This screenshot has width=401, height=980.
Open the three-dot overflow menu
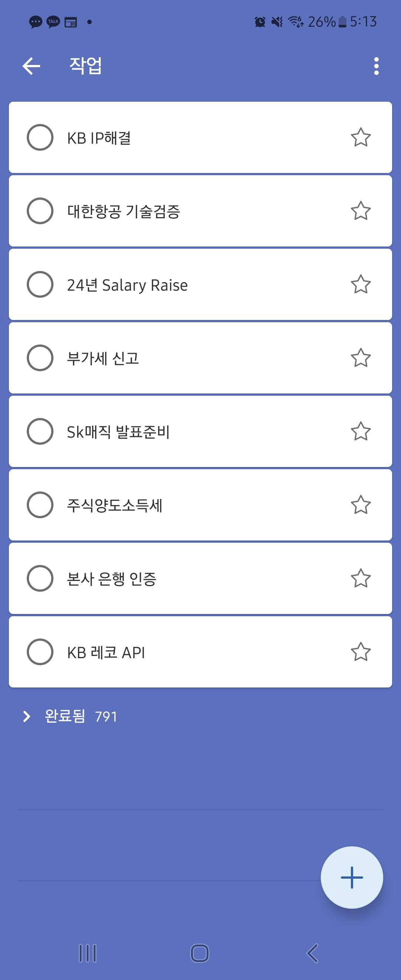376,66
